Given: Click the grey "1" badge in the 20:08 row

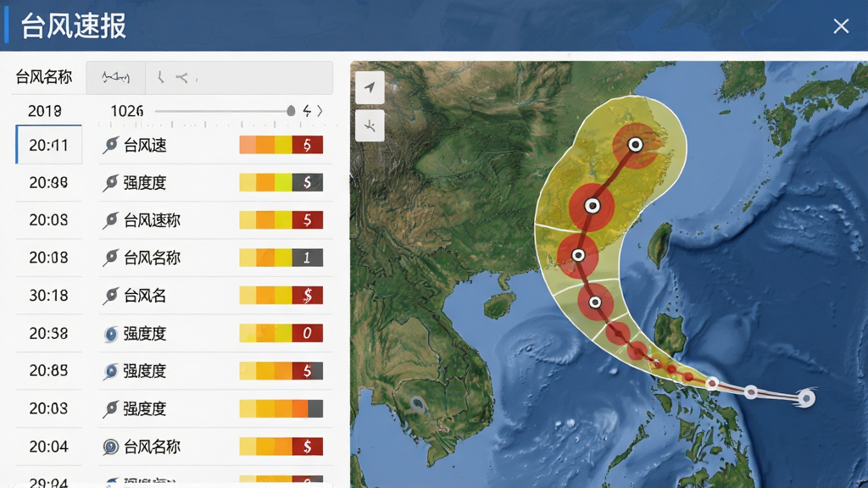Looking at the screenshot, I should point(307,258).
